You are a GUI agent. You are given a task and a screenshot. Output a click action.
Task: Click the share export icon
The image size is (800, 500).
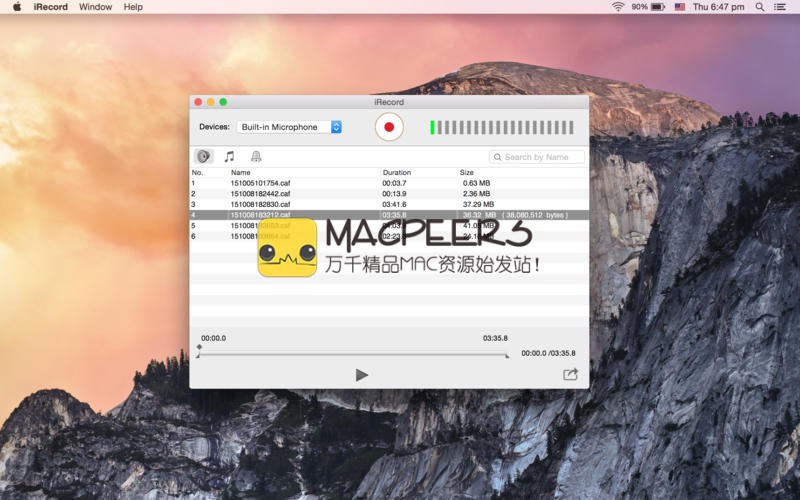coord(570,374)
